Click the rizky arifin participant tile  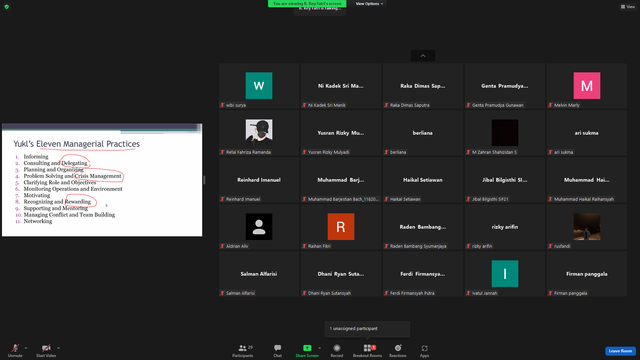tap(505, 227)
